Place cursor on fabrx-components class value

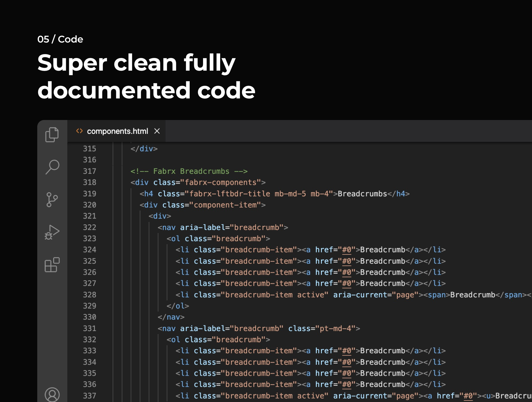click(x=223, y=182)
